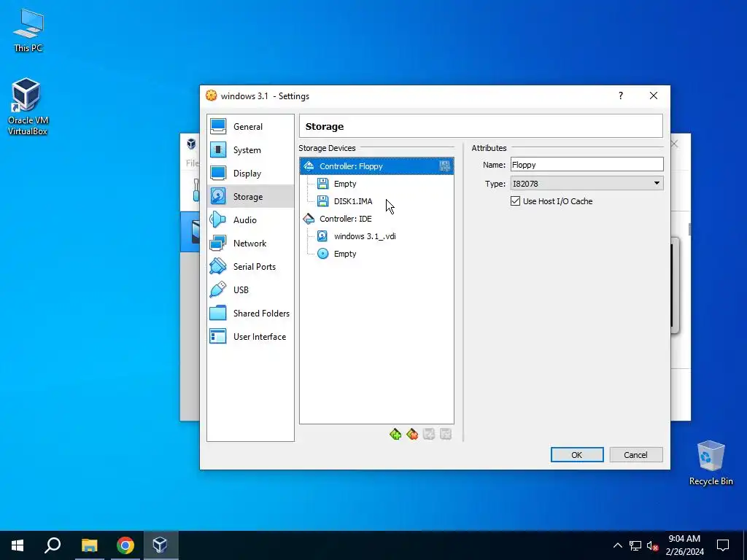This screenshot has width=747, height=560.
Task: Click the green Add Controller icon
Action: click(395, 435)
